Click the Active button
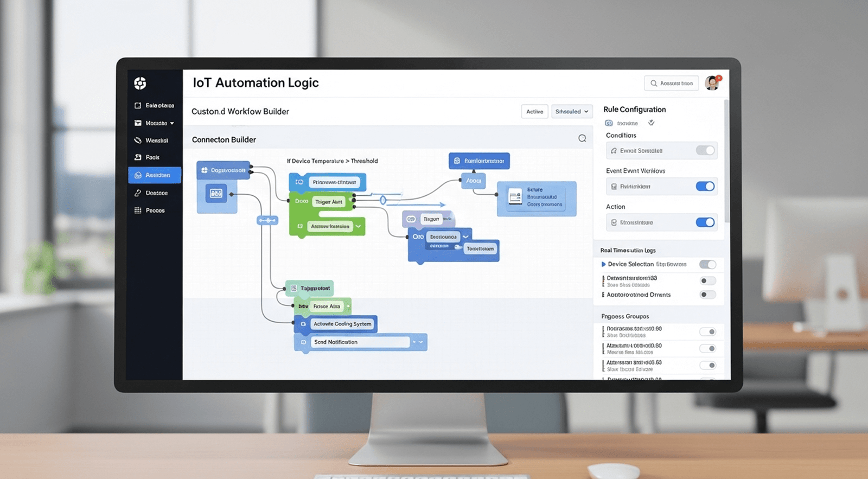This screenshot has height=479, width=868. point(534,111)
